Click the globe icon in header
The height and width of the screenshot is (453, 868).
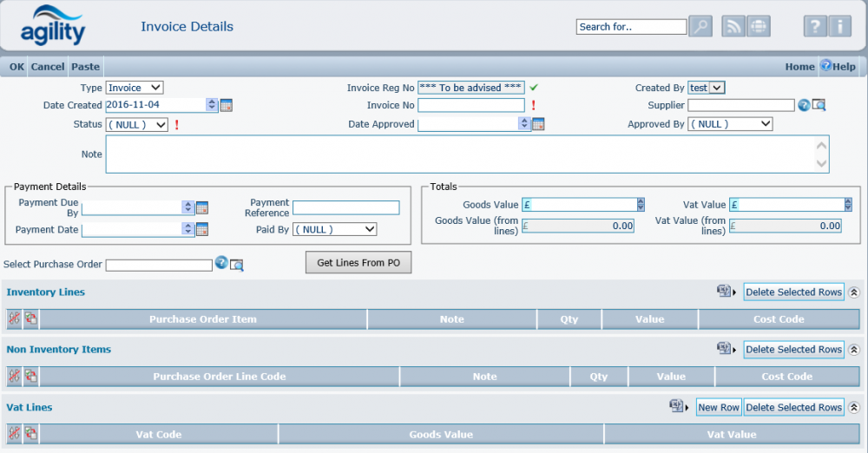[758, 27]
